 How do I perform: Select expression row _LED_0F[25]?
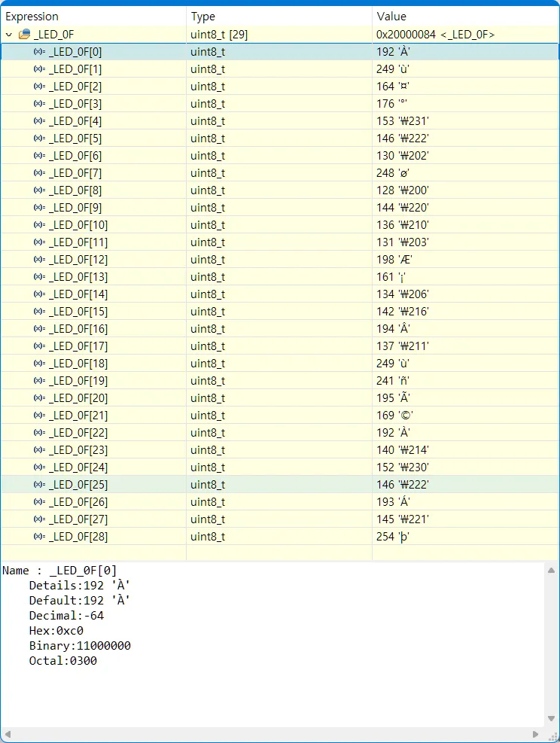279,485
